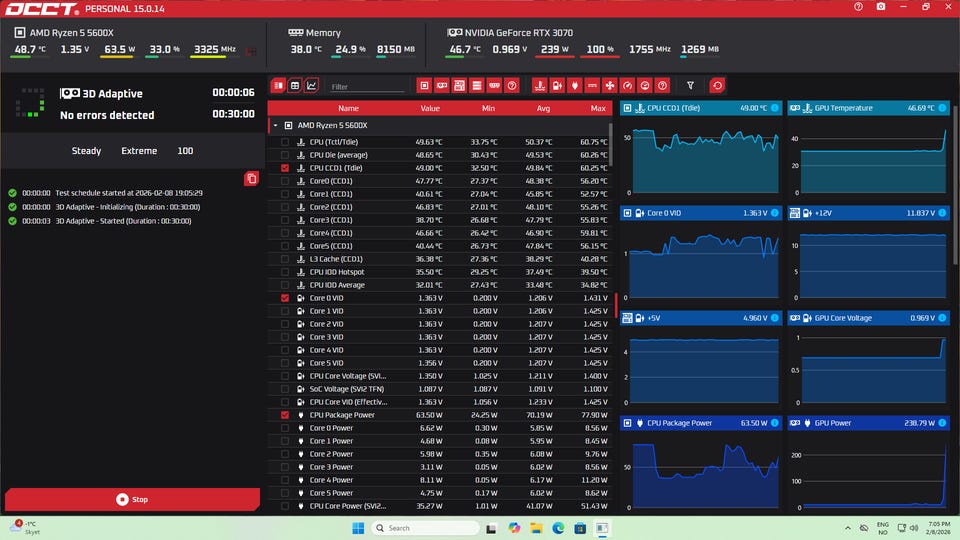Open info on CPU CCD1 (Tdie) graph
Image resolution: width=960 pixels, height=540 pixels.
774,108
